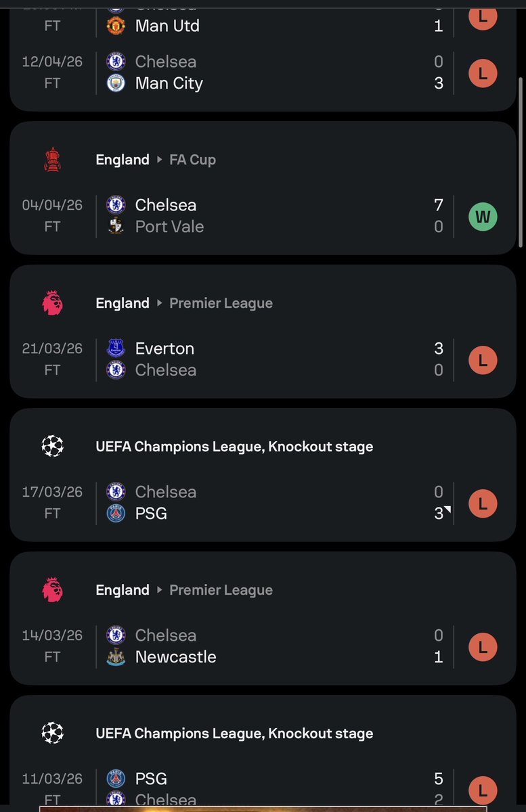Tap the Man Utd club crest
The width and height of the screenshot is (526, 812).
pyautogui.click(x=116, y=26)
